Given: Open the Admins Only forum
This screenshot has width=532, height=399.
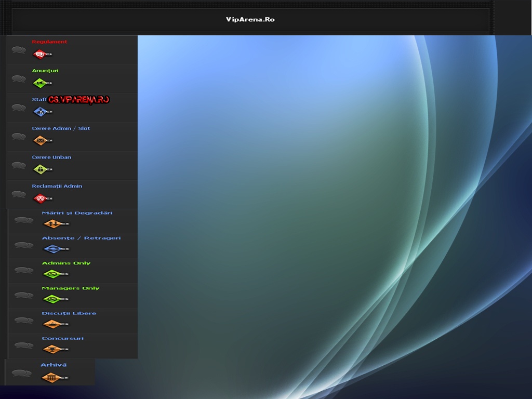Looking at the screenshot, I should [66, 263].
